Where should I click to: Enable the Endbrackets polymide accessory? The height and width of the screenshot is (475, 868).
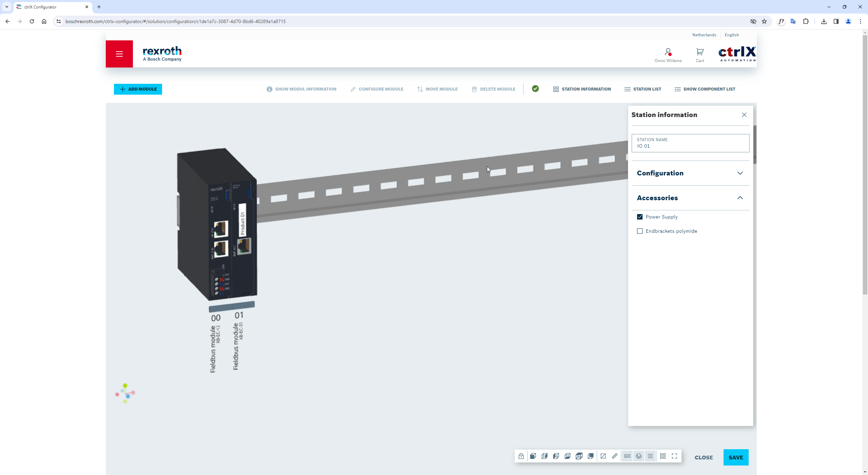pyautogui.click(x=640, y=231)
